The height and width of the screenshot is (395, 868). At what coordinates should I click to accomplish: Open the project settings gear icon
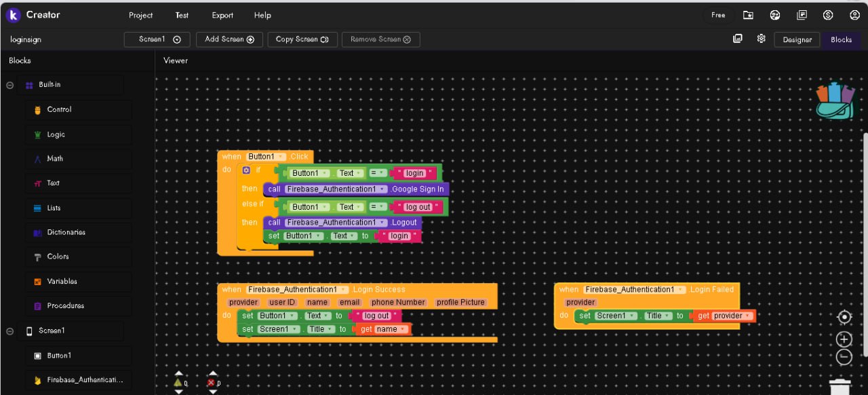pos(761,39)
